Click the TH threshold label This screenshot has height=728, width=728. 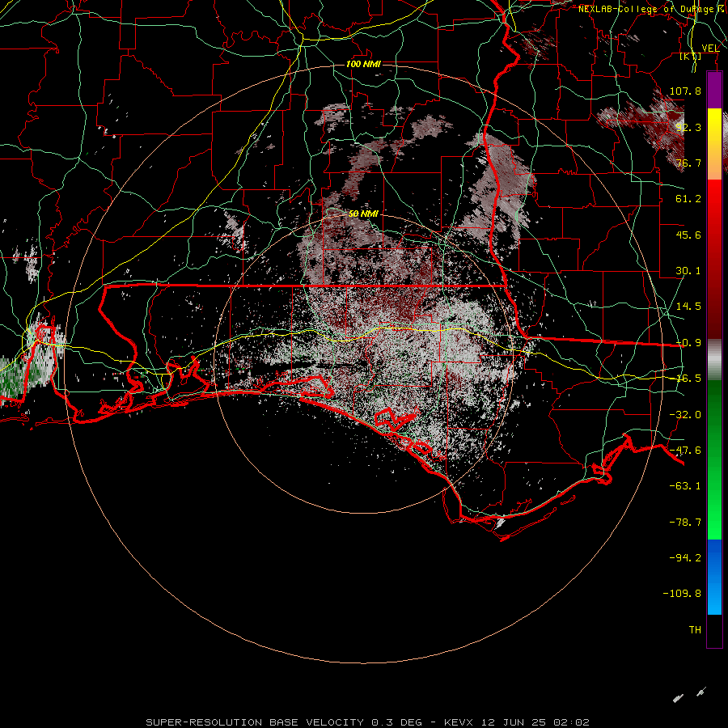(x=695, y=630)
